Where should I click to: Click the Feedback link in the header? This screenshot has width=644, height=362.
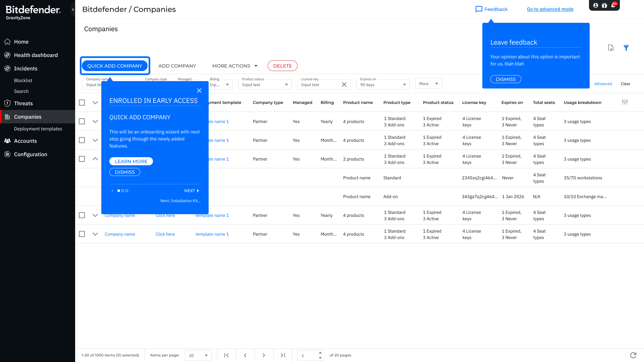491,9
